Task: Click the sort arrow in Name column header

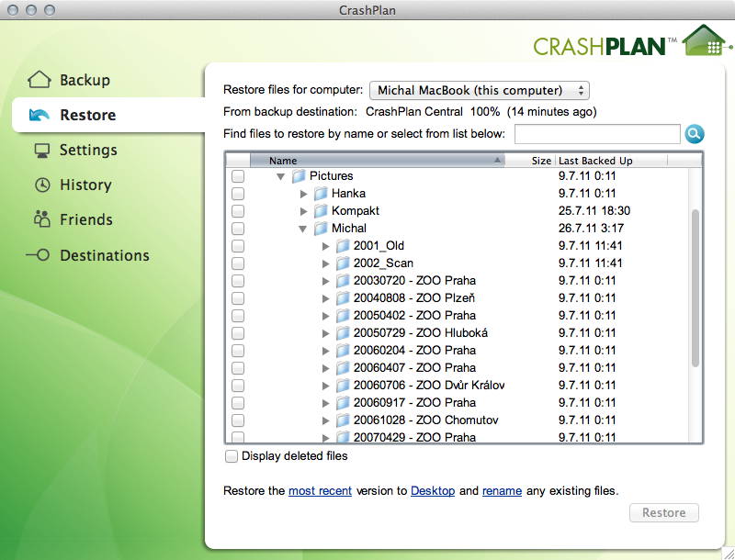Action: (x=497, y=161)
